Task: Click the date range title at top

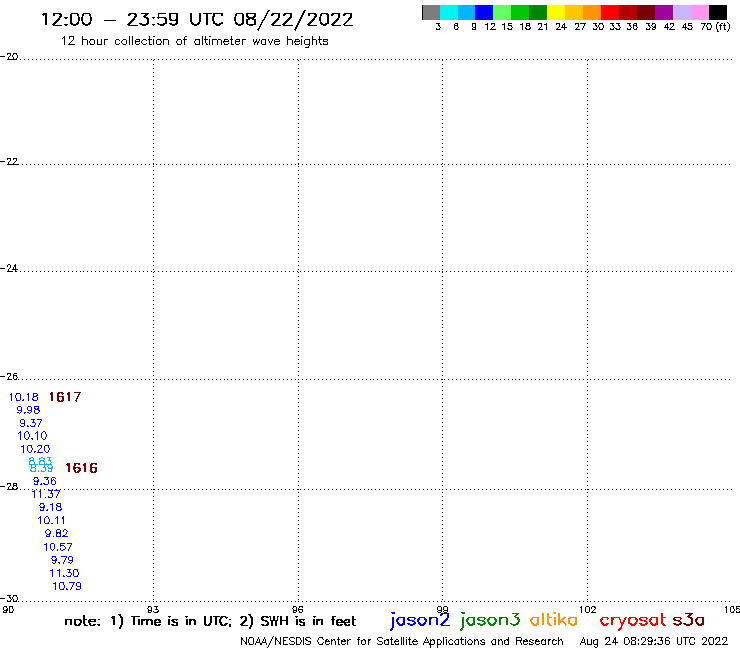Action: click(197, 20)
